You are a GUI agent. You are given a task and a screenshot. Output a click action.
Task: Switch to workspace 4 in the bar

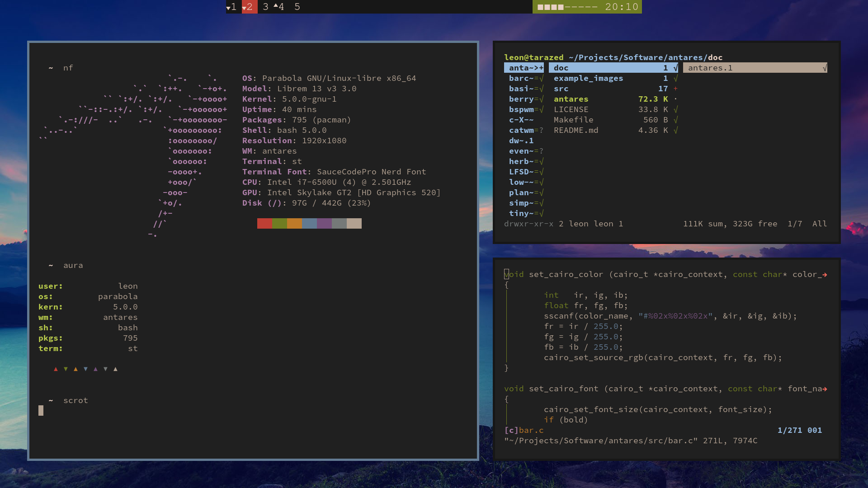[280, 7]
